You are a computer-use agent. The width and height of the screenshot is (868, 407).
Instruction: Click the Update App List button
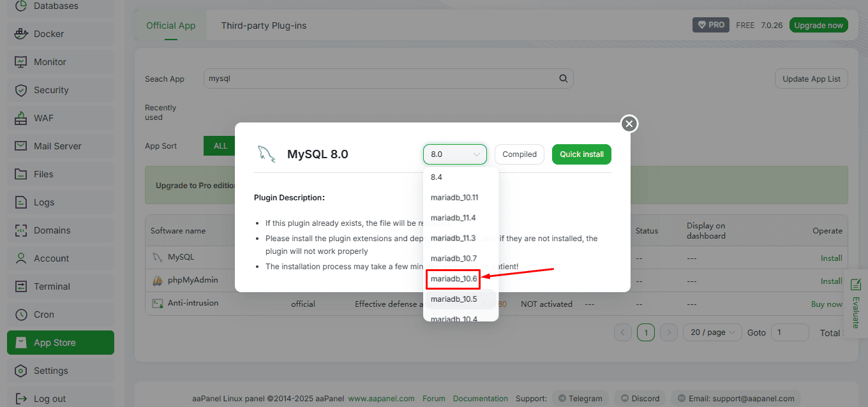[x=811, y=79]
